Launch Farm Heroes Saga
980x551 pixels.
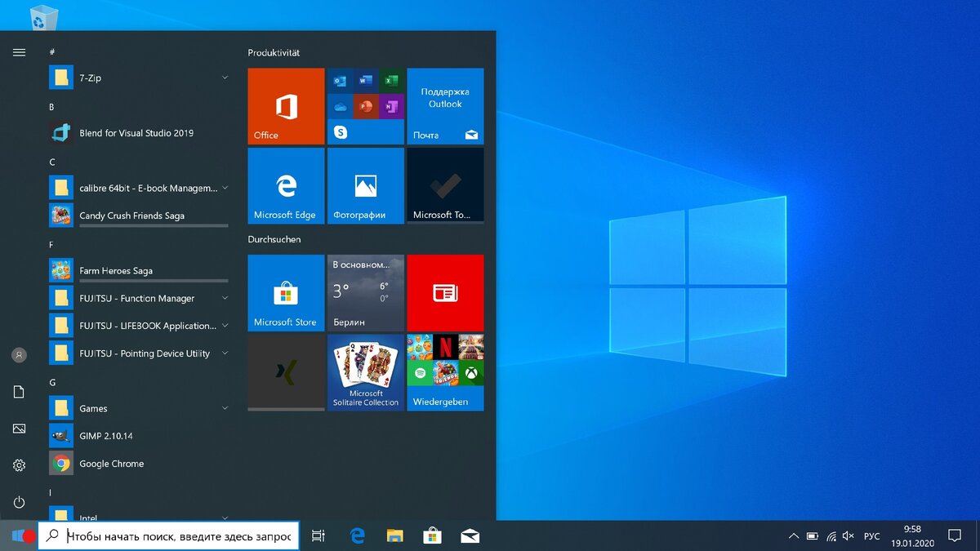pyautogui.click(x=139, y=270)
